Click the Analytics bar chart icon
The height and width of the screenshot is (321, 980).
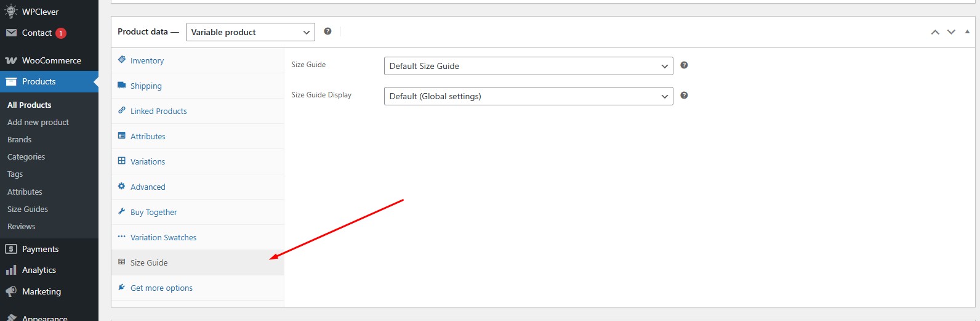tap(11, 270)
